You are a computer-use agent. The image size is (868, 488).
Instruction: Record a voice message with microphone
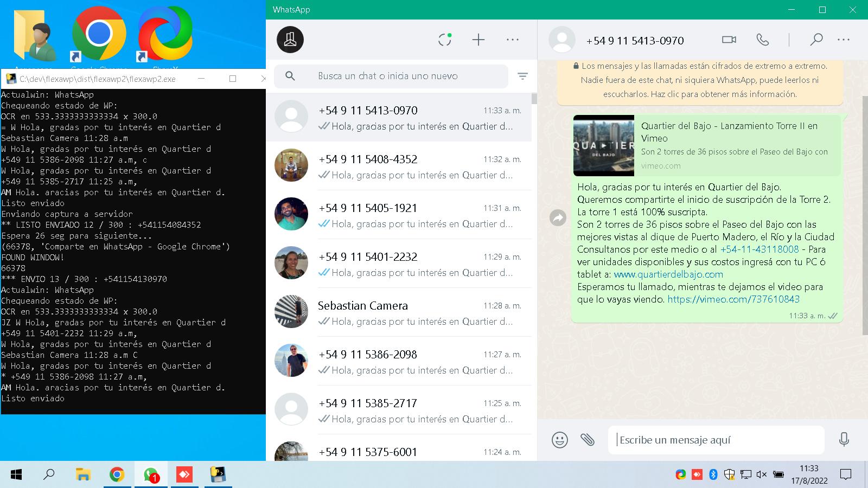[844, 439]
